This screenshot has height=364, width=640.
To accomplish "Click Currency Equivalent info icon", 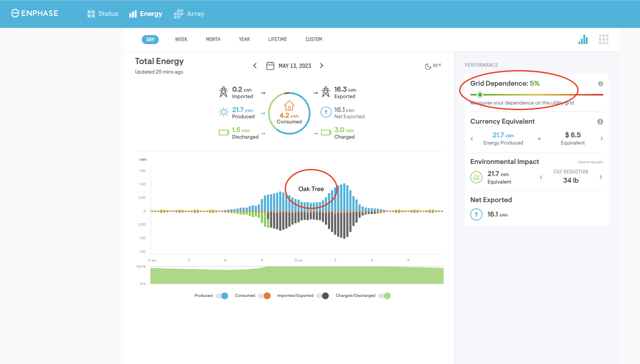I will coord(600,122).
